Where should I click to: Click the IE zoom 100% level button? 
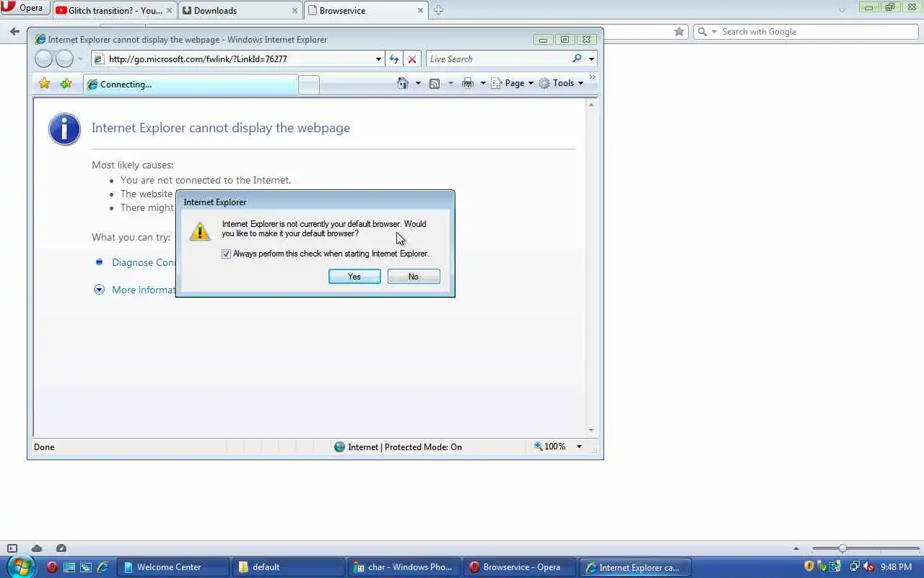click(550, 447)
